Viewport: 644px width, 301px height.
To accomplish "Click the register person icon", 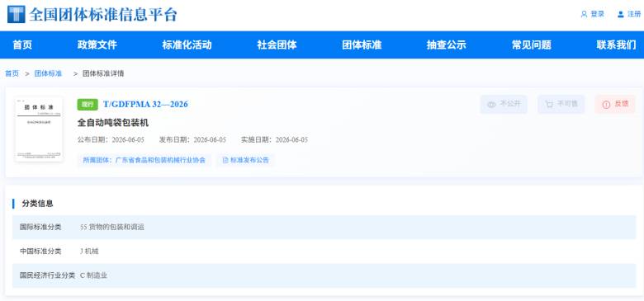I will pyautogui.click(x=621, y=14).
